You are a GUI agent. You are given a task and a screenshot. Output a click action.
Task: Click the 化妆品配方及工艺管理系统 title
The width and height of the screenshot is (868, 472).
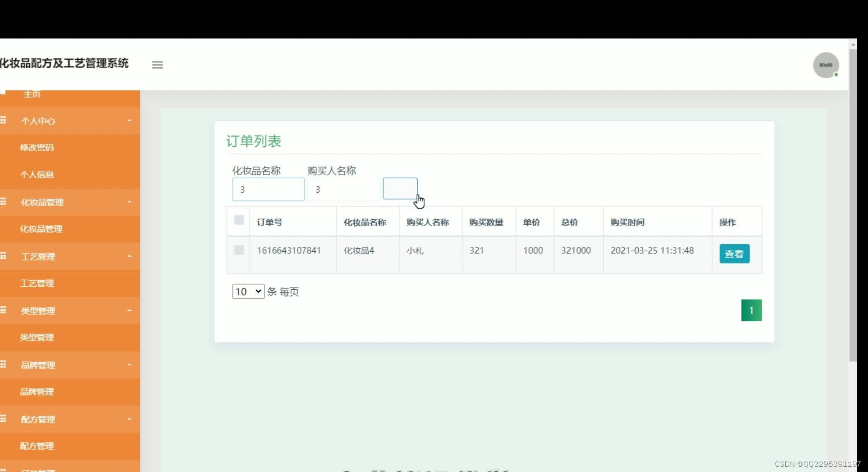(64, 63)
